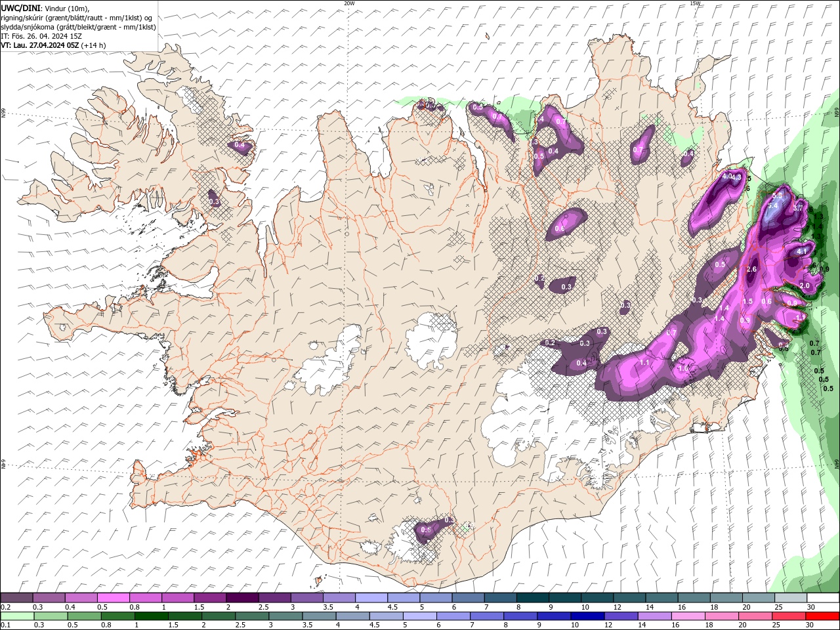Select the deep blue rain swatch labeled 10
The width and height of the screenshot is (840, 630).
587,616
